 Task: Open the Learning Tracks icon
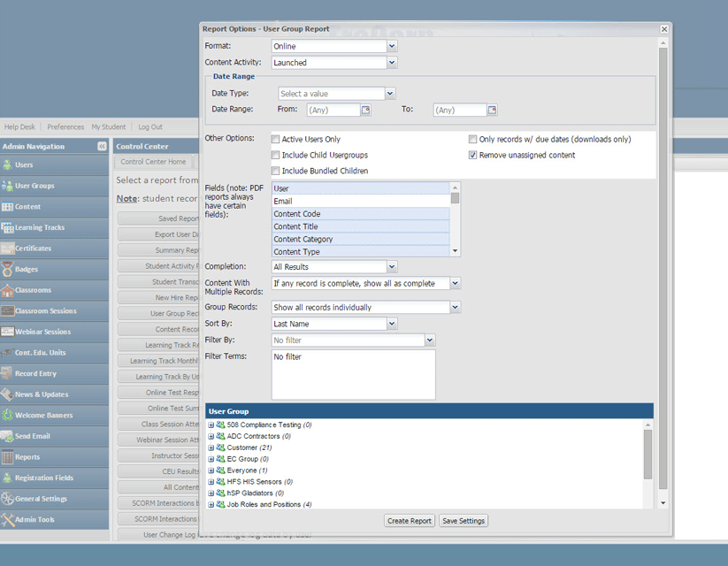point(8,228)
